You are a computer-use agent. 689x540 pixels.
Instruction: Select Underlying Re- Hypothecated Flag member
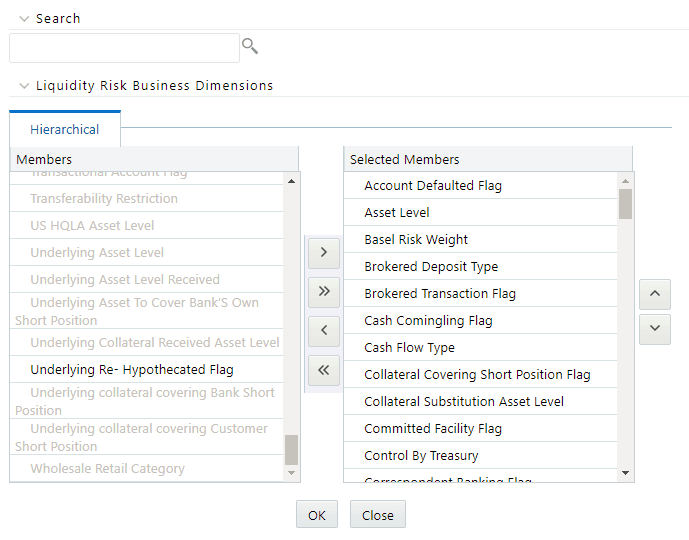(147, 370)
